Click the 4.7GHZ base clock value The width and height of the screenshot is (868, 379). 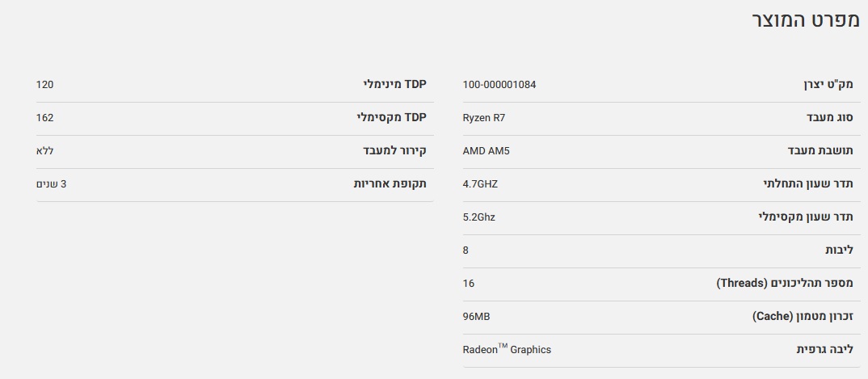[x=480, y=184]
